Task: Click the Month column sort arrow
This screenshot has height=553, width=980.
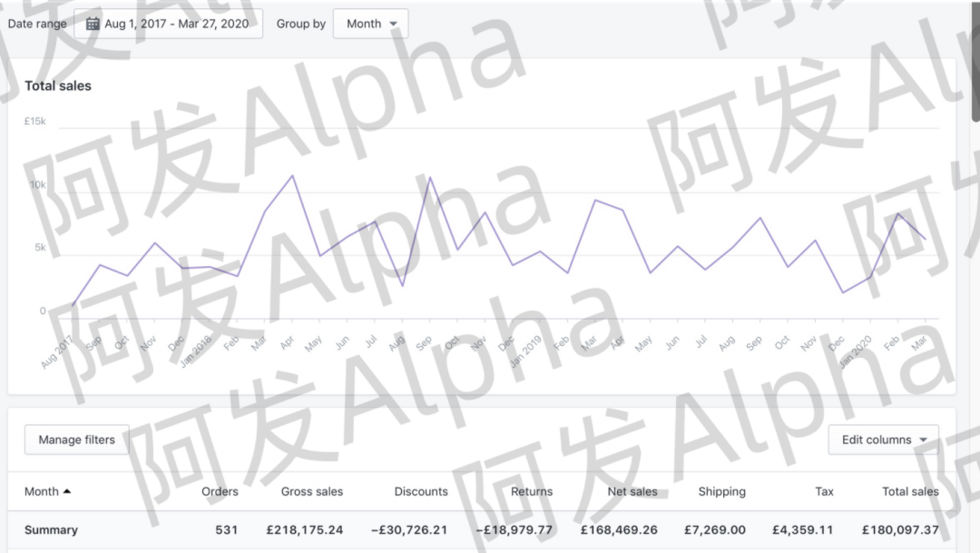Action: [x=67, y=491]
